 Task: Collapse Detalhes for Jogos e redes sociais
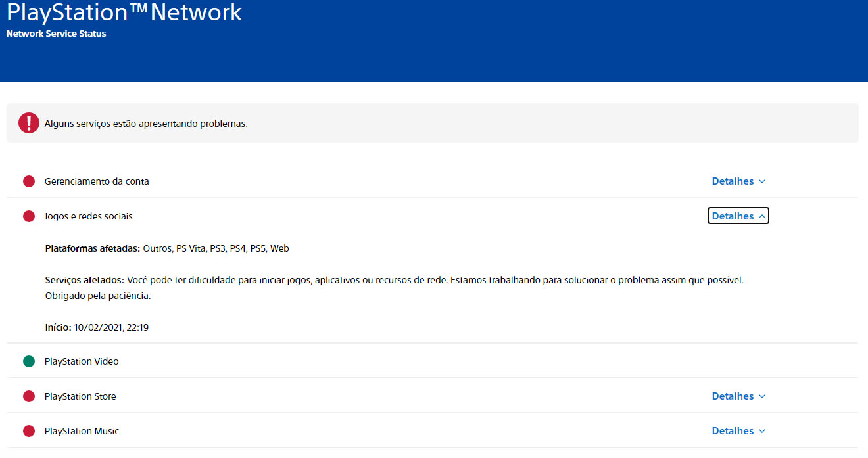pos(738,216)
